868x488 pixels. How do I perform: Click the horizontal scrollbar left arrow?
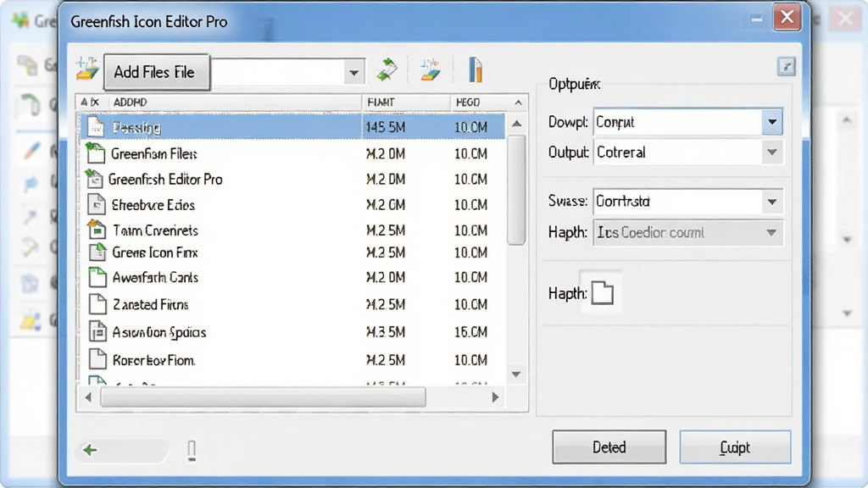point(88,397)
